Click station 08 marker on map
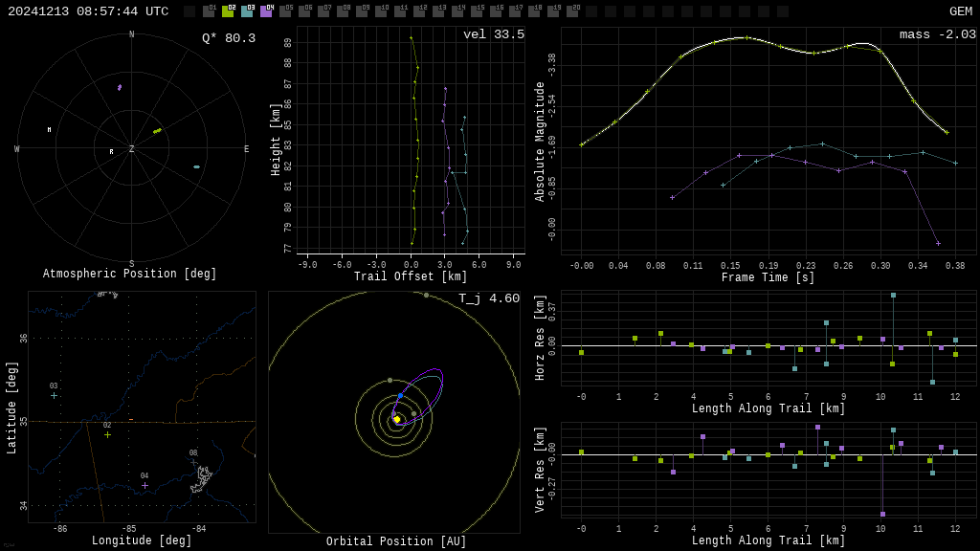980x551 pixels. tap(193, 463)
